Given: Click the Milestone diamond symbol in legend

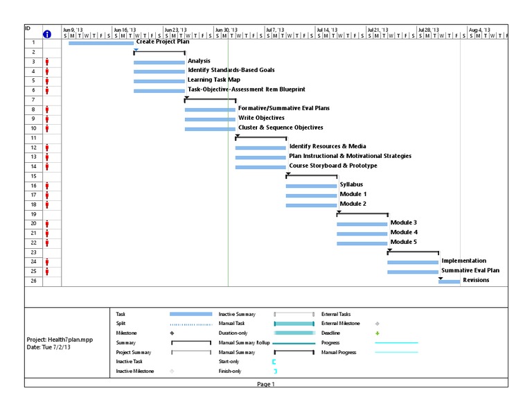Looking at the screenshot, I should (x=172, y=333).
